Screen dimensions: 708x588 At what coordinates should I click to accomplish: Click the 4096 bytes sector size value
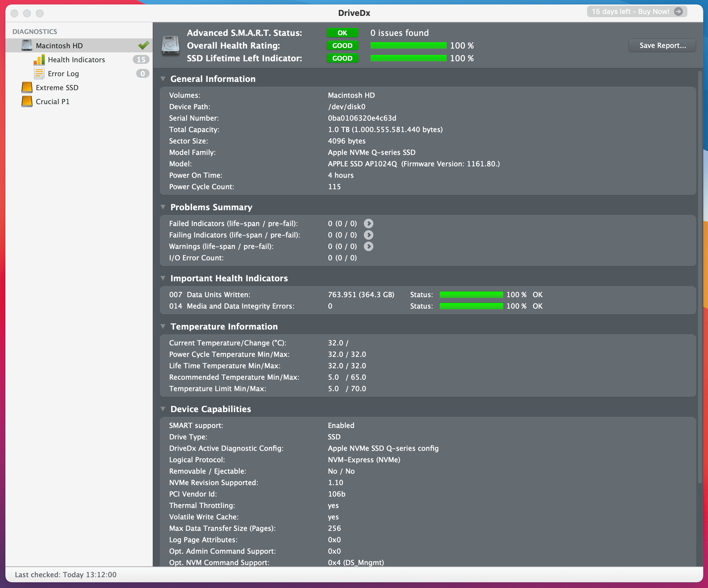[347, 141]
